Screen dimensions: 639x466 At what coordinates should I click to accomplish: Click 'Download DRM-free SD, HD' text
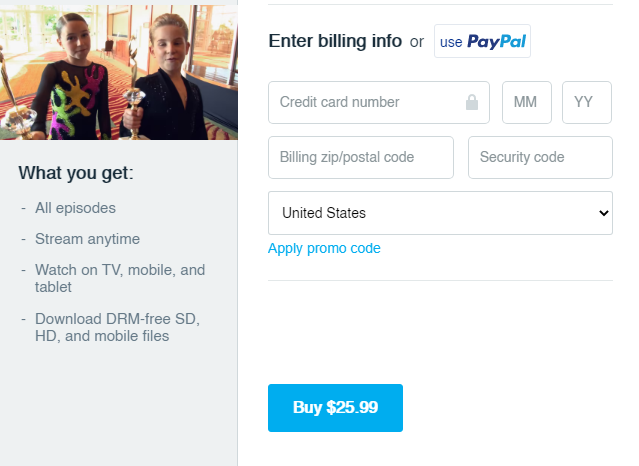(117, 327)
